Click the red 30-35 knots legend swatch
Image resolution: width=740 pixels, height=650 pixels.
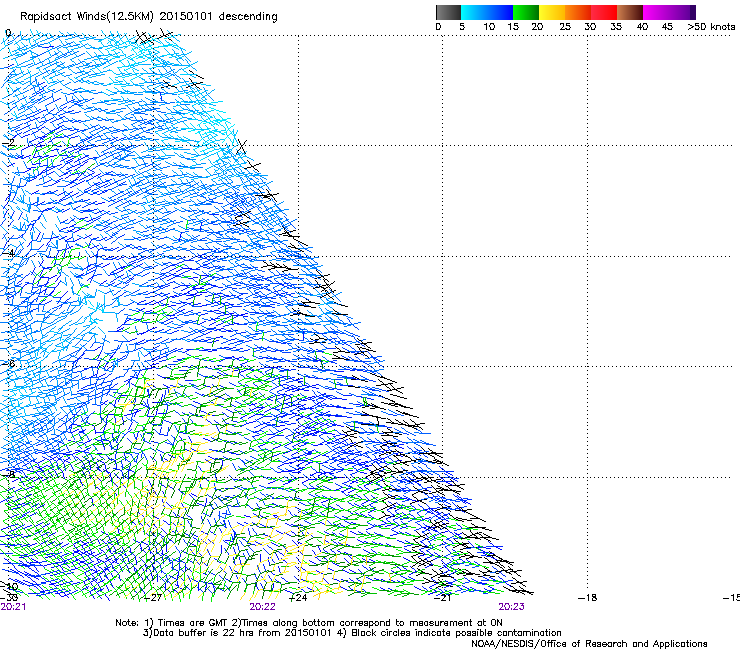pyautogui.click(x=604, y=12)
